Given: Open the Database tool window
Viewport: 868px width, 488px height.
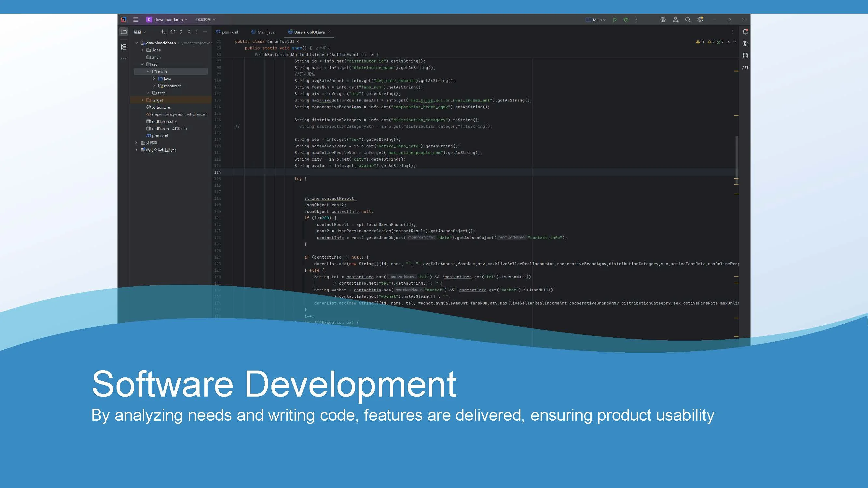Looking at the screenshot, I should coord(745,56).
